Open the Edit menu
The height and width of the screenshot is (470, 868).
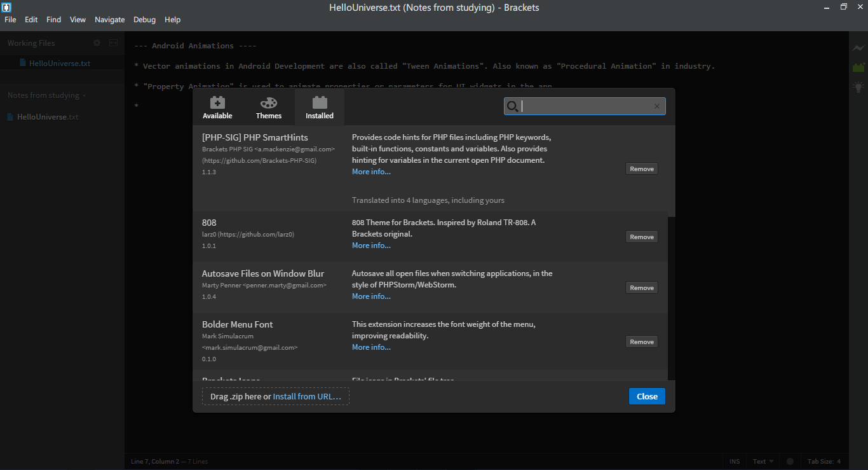tap(31, 20)
